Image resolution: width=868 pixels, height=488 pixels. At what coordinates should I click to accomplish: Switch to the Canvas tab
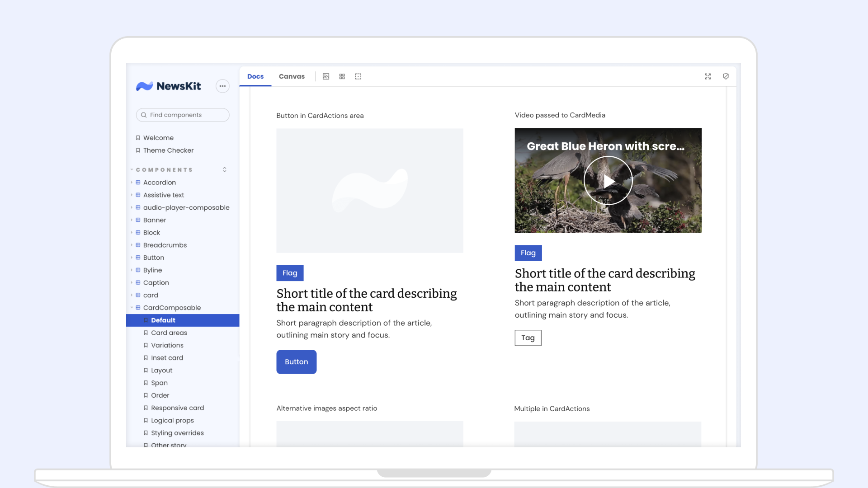292,76
